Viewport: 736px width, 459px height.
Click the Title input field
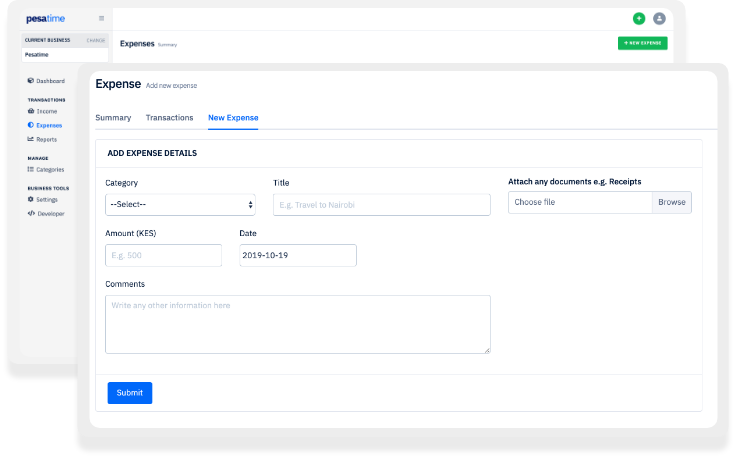point(382,205)
